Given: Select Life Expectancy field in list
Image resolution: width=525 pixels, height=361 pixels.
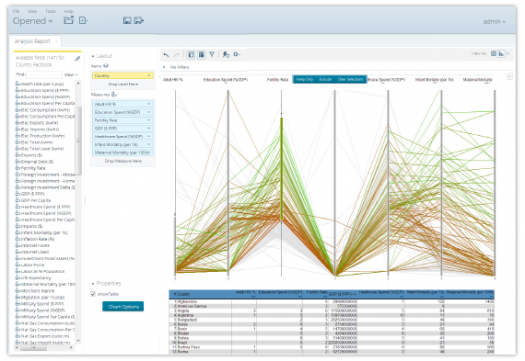Looking at the screenshot, I should click(x=33, y=278).
